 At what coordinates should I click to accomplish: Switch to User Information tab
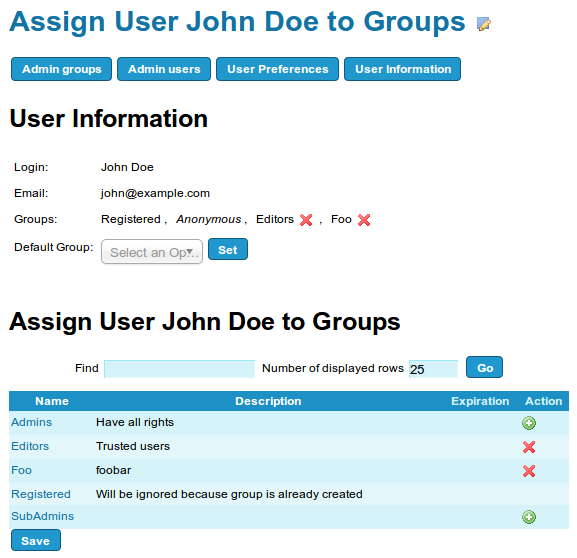tap(403, 69)
